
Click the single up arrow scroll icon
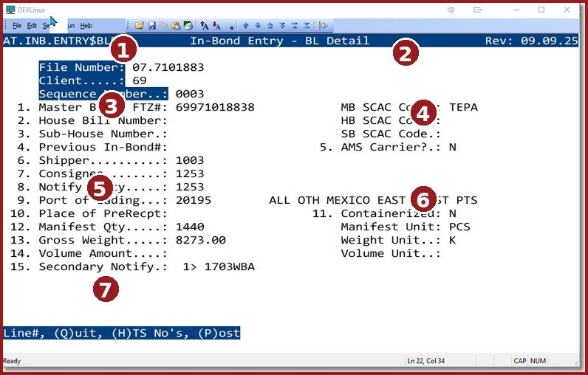click(246, 25)
